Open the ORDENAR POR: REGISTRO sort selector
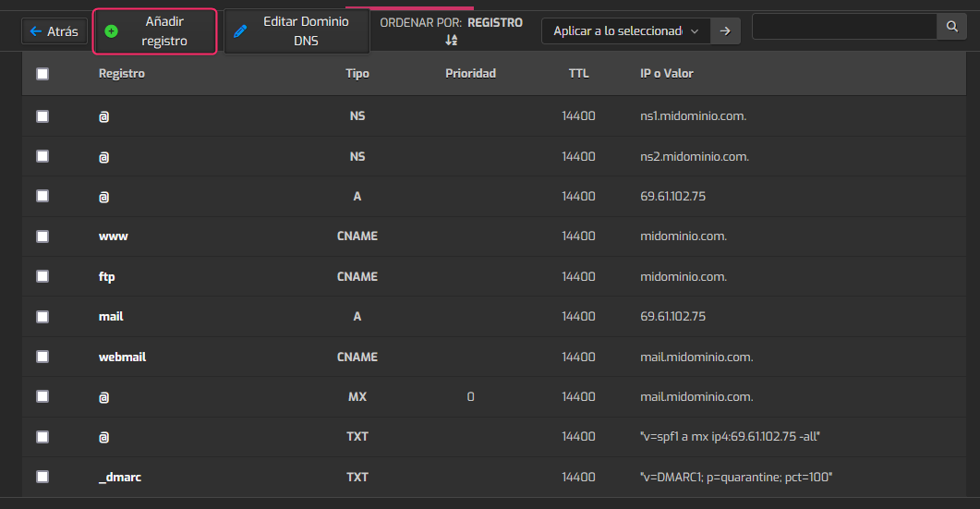This screenshot has height=509, width=980. pos(452,30)
